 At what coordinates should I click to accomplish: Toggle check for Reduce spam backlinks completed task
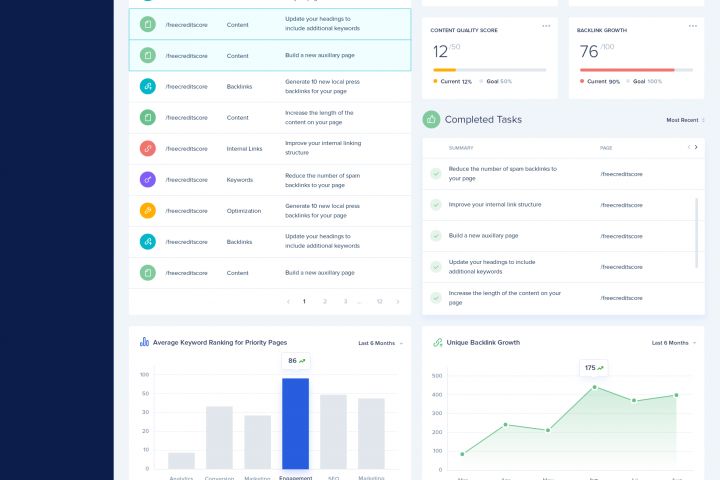pyautogui.click(x=436, y=174)
